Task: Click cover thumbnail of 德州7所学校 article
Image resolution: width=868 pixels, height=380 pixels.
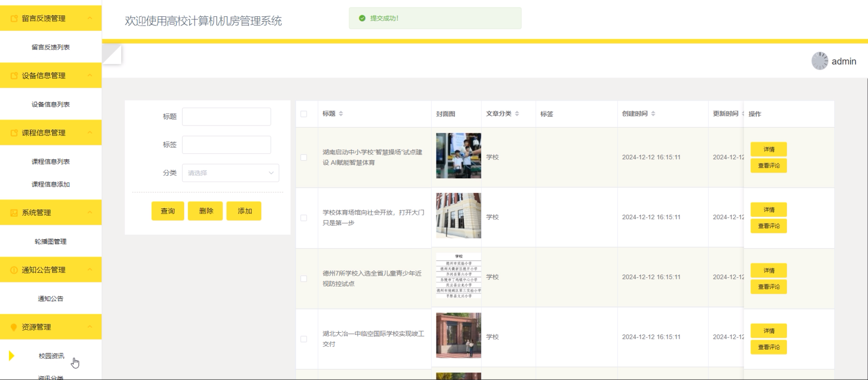Action: 458,276
